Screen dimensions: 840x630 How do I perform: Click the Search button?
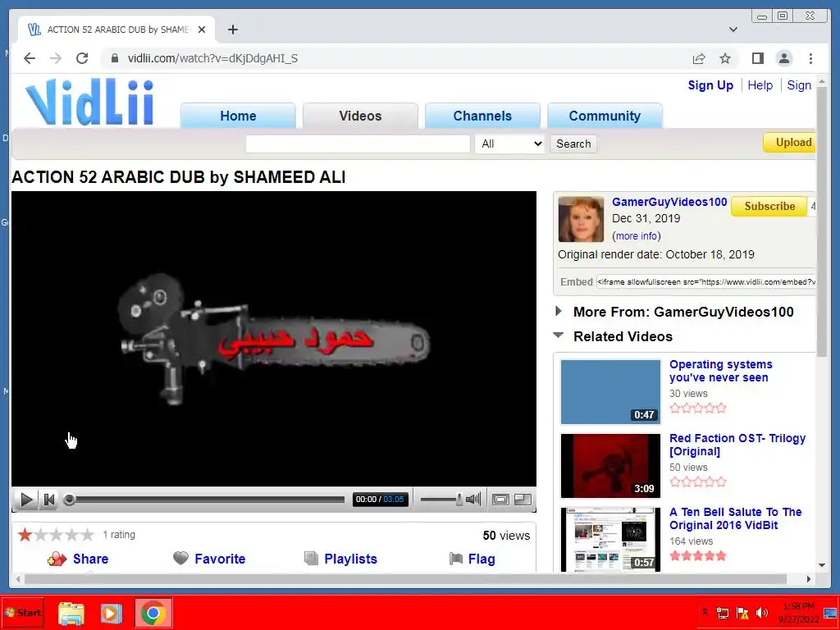pyautogui.click(x=573, y=144)
